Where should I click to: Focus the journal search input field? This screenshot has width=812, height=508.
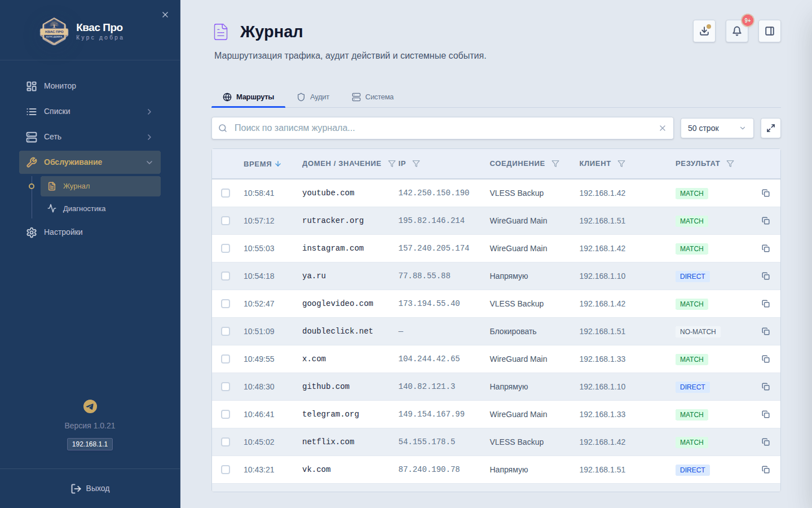[x=443, y=128]
